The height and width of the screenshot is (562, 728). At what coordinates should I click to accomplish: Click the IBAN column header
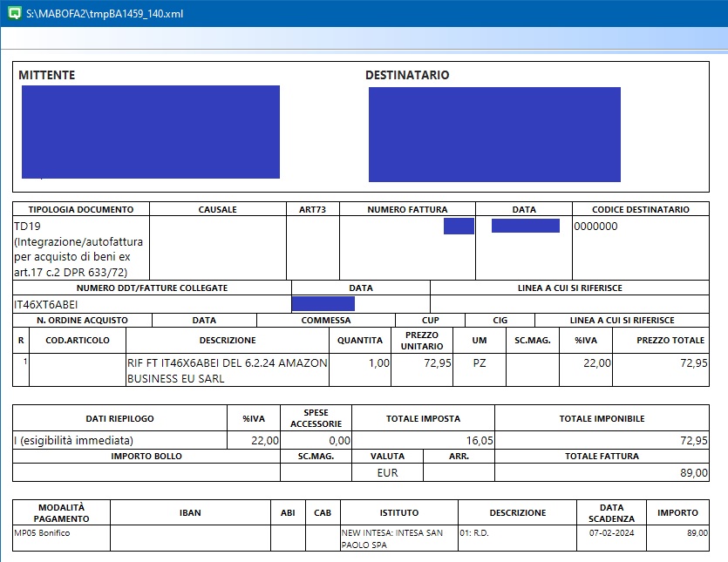pos(190,513)
